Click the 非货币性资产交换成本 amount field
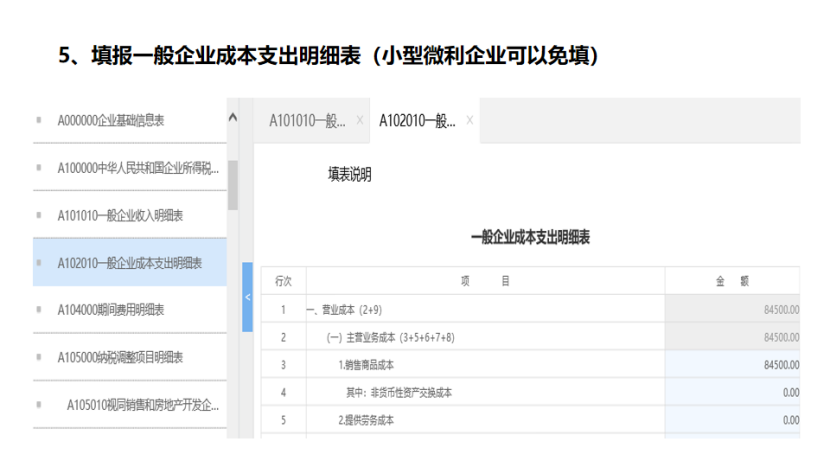Viewport: 831px width, 468px height. [x=732, y=393]
